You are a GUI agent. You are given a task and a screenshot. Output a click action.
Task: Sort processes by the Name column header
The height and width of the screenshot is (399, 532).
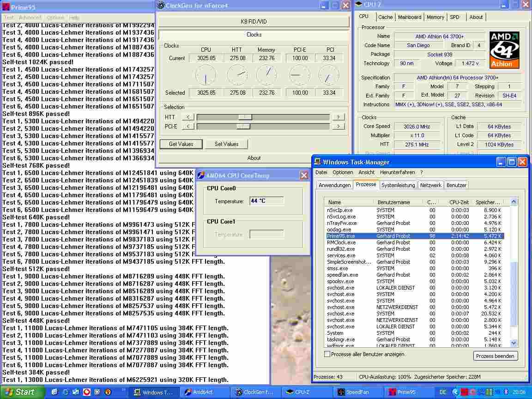(x=350, y=202)
